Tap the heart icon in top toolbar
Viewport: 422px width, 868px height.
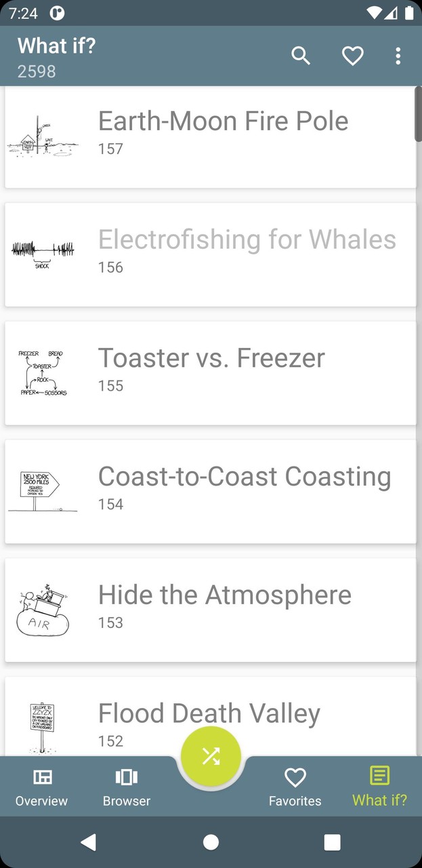pyautogui.click(x=352, y=56)
